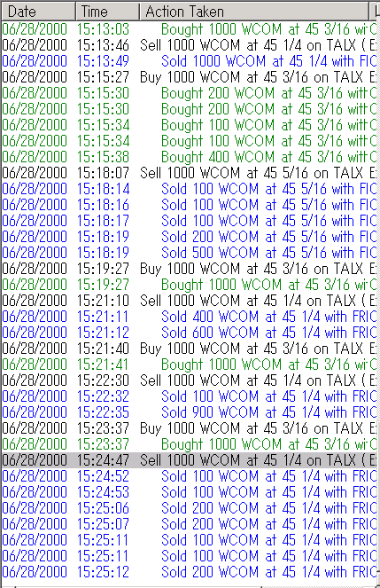Select the 15:13:49 Sold 1000 WCOM row
The image size is (380, 588).
[190, 60]
